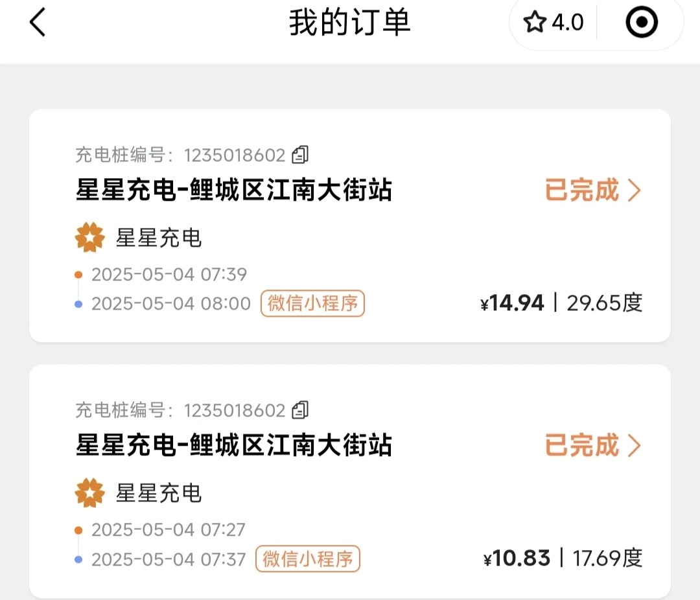The image size is (700, 600).
Task: Tap start time 2025-05-04 07:39
Action: 169,275
